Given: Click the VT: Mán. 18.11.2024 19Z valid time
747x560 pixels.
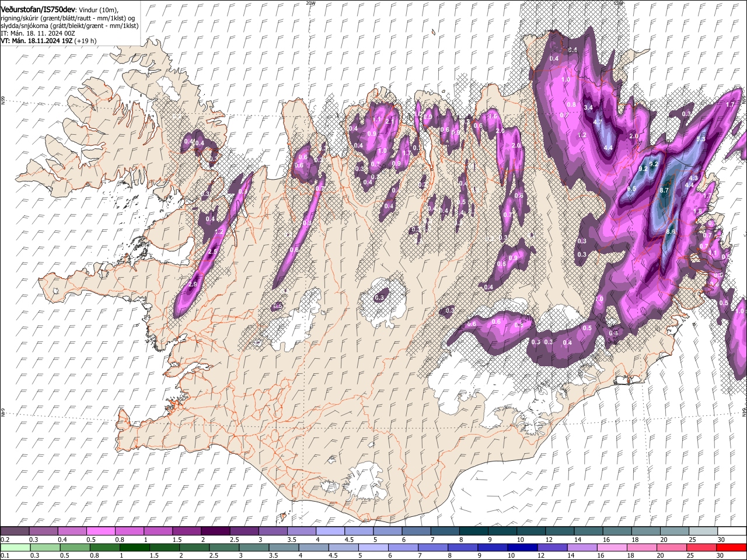Looking at the screenshot, I should [x=36, y=41].
